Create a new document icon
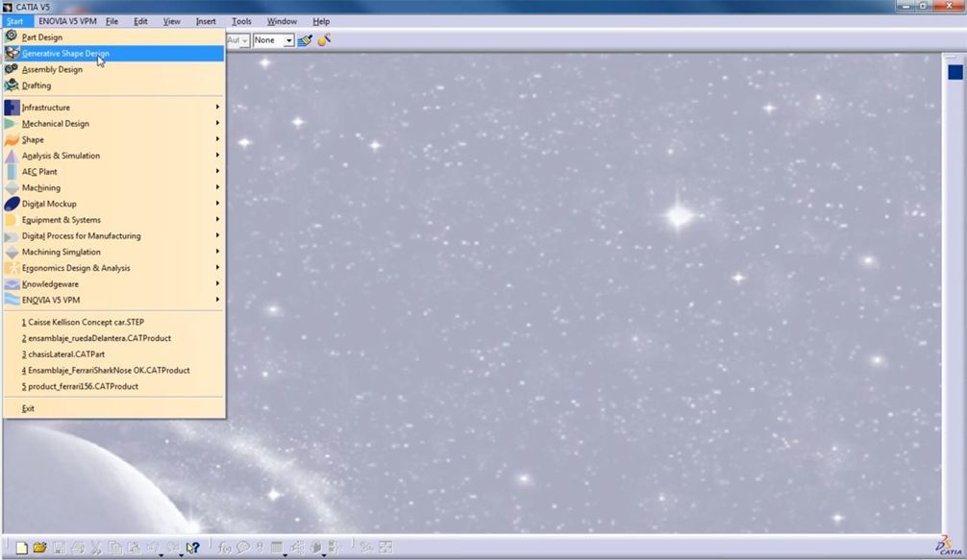Viewport: 967px width, 560px height. pos(21,548)
